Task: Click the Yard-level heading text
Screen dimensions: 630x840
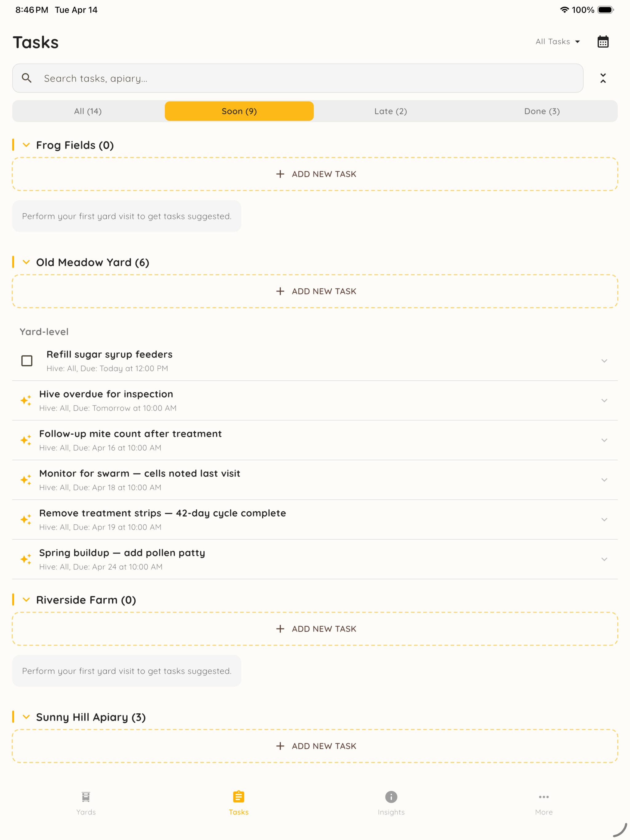Action: pos(44,331)
